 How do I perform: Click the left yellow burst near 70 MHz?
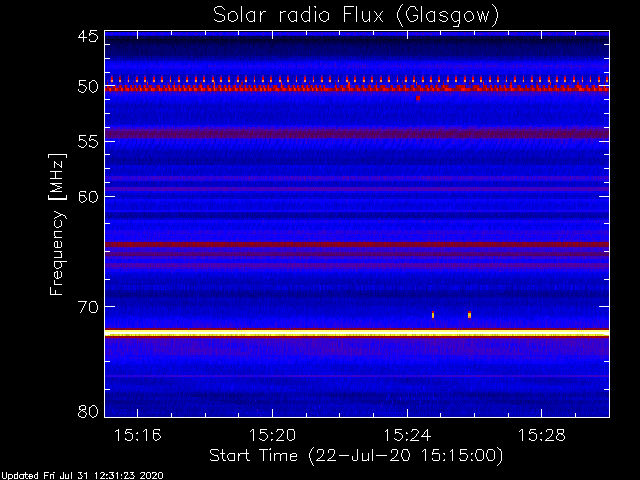pyautogui.click(x=433, y=315)
